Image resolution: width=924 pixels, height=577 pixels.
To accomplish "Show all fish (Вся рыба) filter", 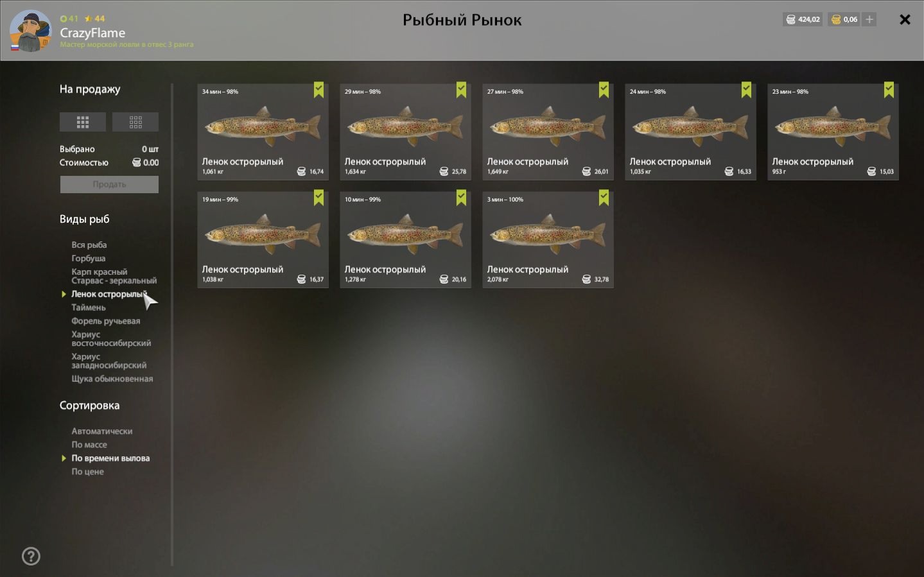I will click(89, 245).
